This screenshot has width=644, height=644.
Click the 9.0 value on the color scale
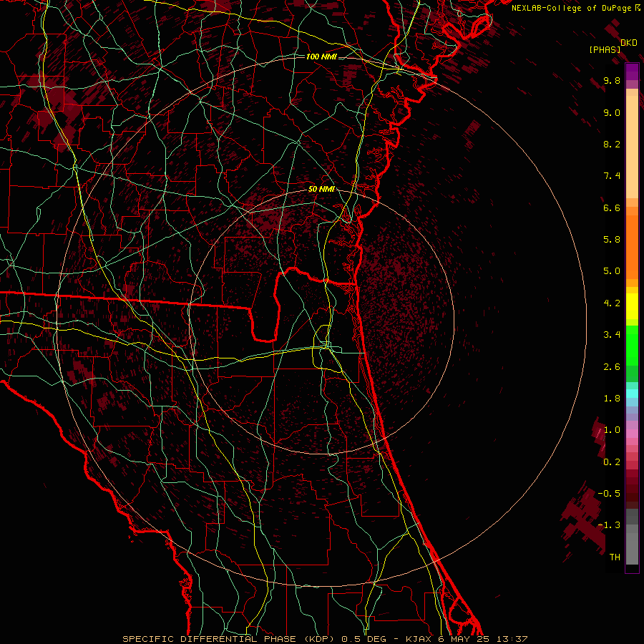pos(612,112)
